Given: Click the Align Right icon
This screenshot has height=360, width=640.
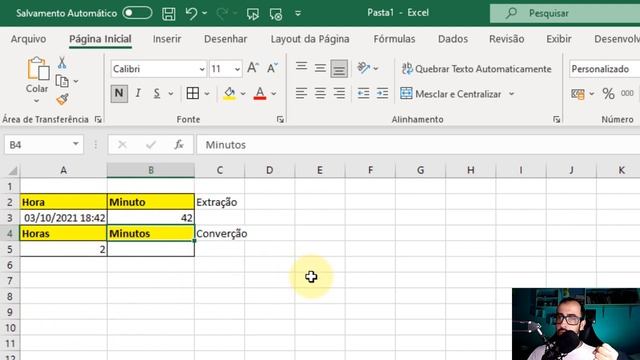Looking at the screenshot, I should click(339, 93).
